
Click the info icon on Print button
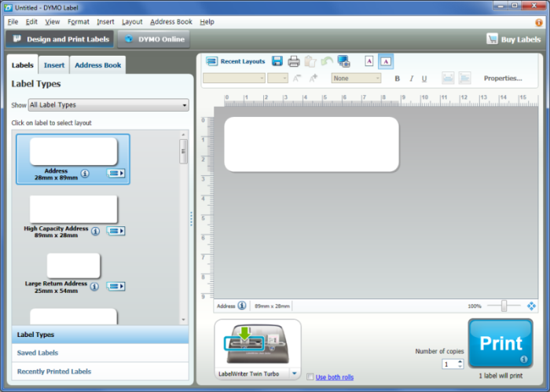point(524,359)
